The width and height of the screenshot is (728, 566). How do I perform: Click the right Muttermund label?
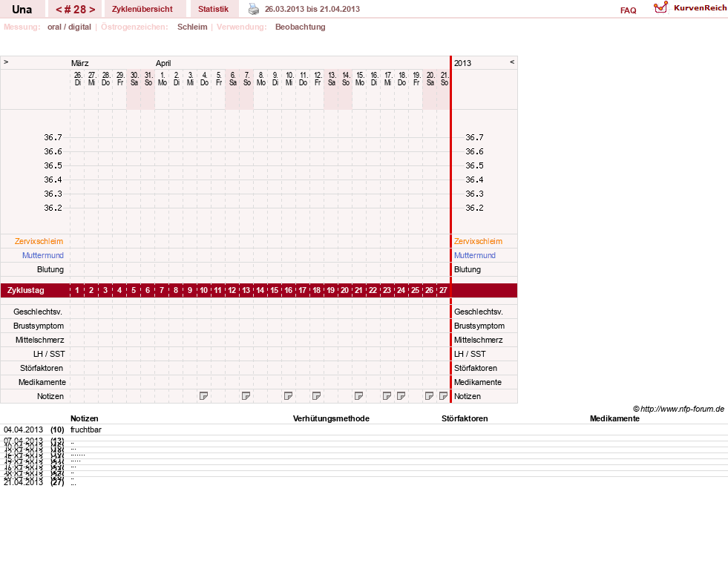pyautogui.click(x=475, y=255)
